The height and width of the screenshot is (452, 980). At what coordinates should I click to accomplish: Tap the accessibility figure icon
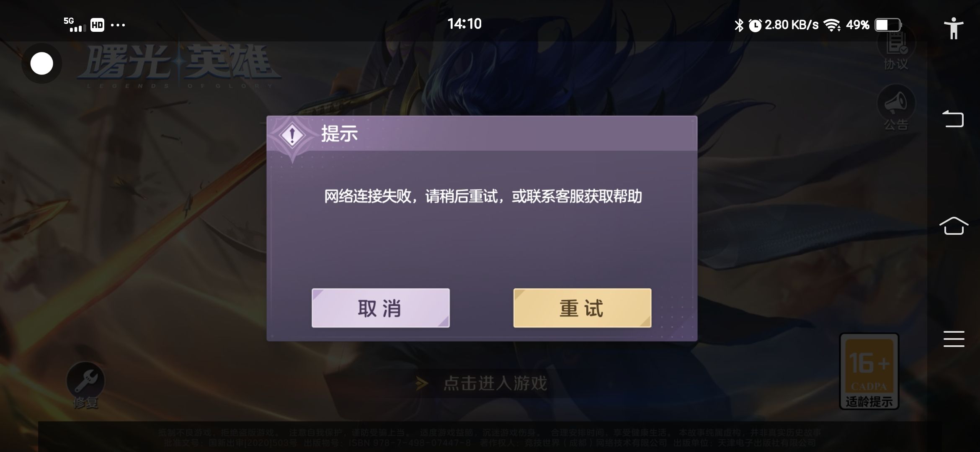click(x=954, y=28)
